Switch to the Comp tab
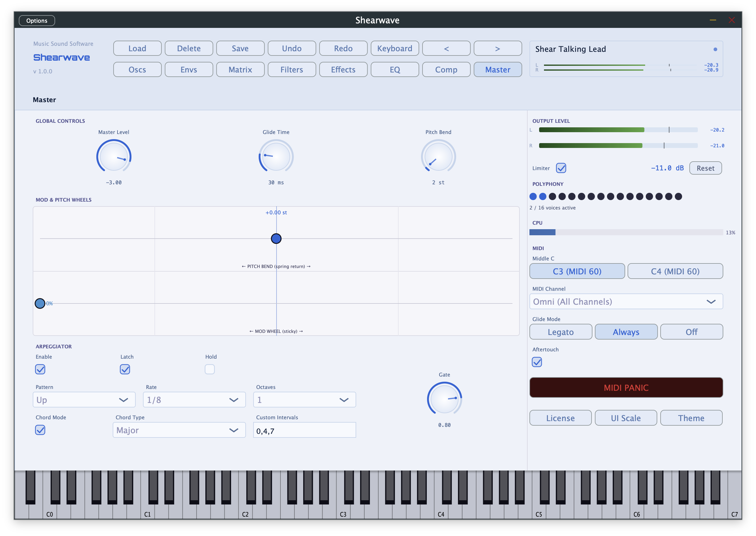Image resolution: width=756 pixels, height=536 pixels. (x=446, y=70)
